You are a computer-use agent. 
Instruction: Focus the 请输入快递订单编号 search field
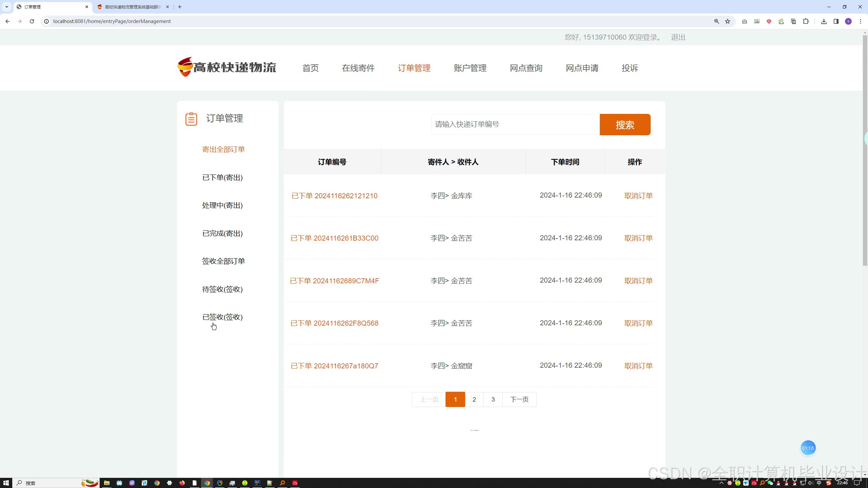tap(515, 124)
